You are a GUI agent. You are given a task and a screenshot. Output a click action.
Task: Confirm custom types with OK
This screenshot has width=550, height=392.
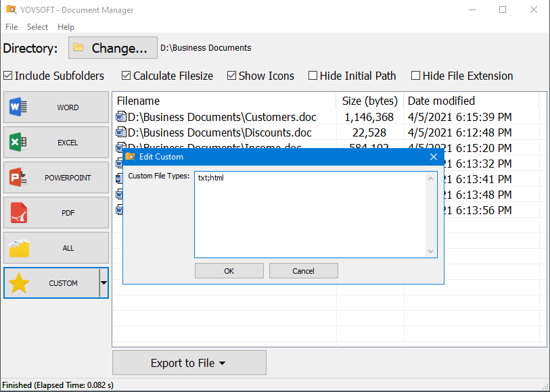229,270
